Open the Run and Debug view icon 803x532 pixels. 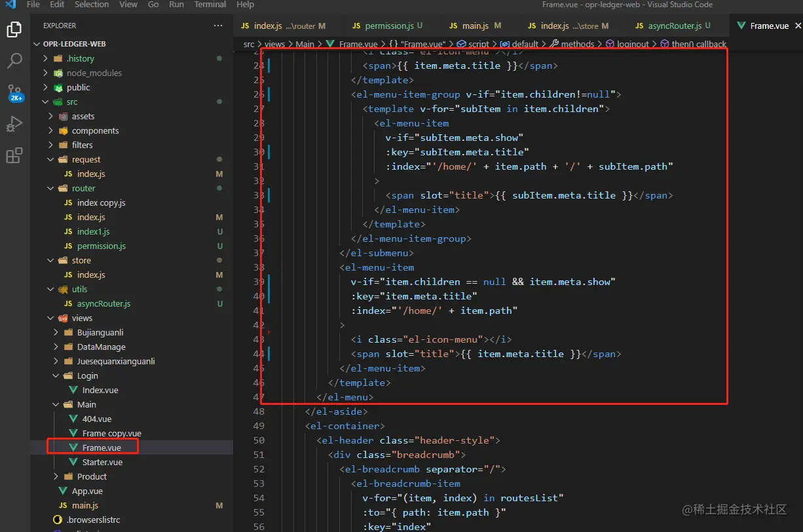14,124
